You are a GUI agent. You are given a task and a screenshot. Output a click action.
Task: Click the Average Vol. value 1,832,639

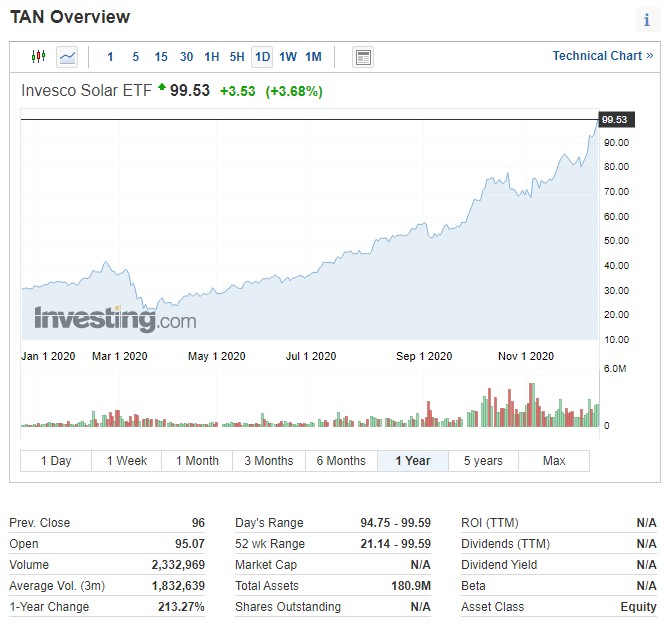[178, 586]
